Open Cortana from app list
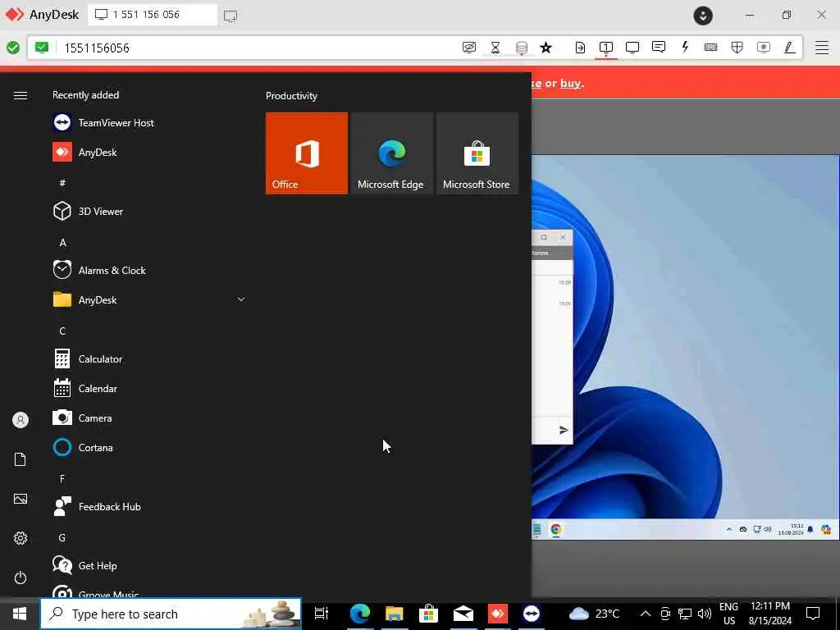This screenshot has width=840, height=630. pos(150,447)
